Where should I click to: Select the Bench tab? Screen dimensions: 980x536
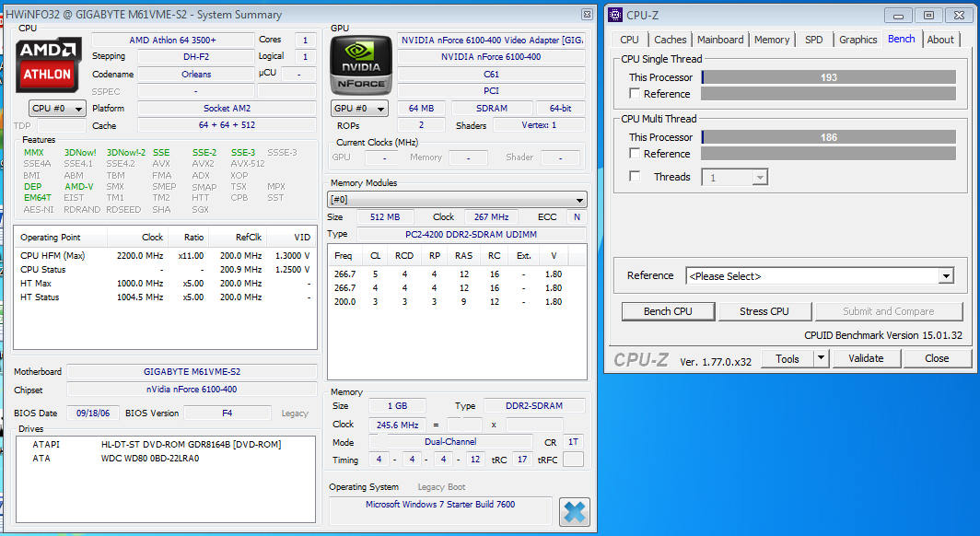[x=901, y=39]
